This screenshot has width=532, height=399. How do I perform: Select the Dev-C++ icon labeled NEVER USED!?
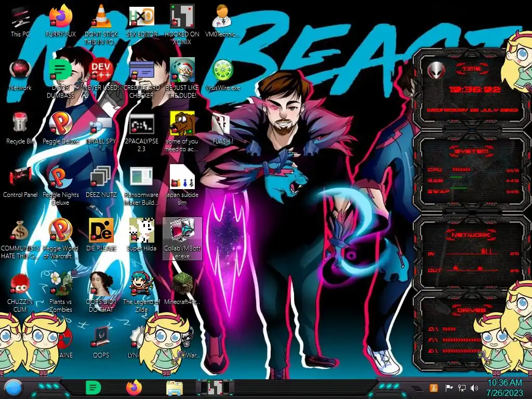pyautogui.click(x=101, y=75)
